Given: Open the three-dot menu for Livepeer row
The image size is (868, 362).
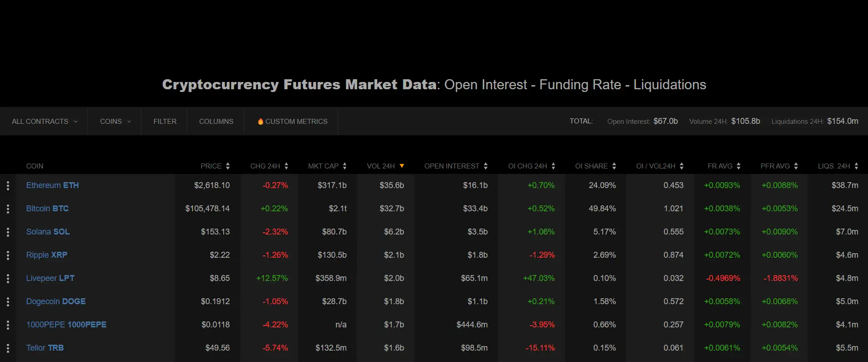Looking at the screenshot, I should [8, 279].
